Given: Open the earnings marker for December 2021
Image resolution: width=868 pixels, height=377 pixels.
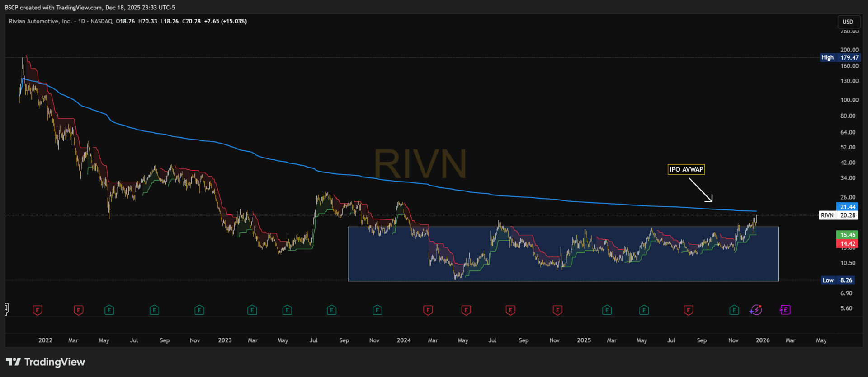Looking at the screenshot, I should [x=38, y=310].
